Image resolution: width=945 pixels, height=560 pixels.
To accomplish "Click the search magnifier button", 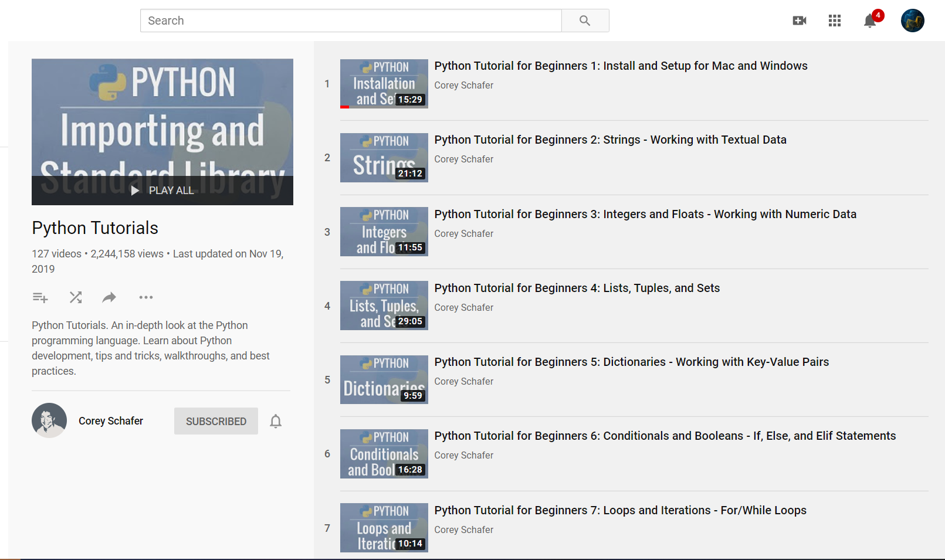I will click(x=585, y=21).
